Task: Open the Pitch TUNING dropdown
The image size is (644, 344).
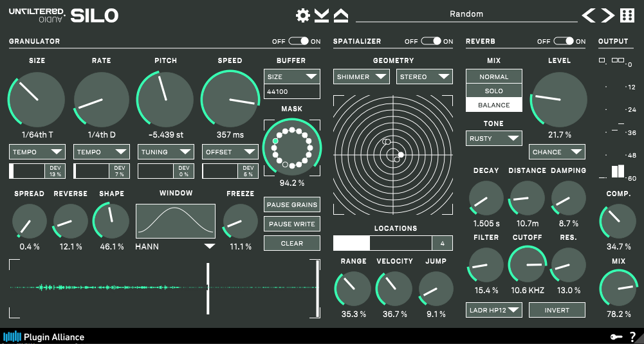Action: point(166,152)
